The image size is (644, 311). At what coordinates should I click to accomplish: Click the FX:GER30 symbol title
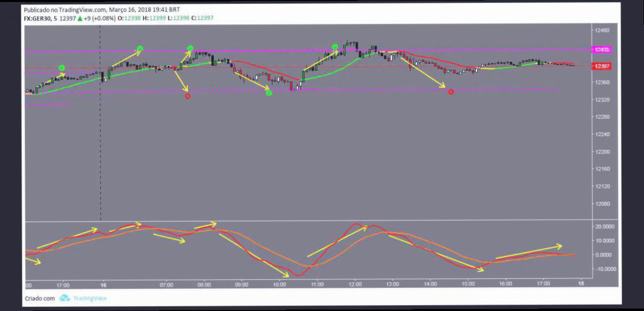(x=39, y=18)
